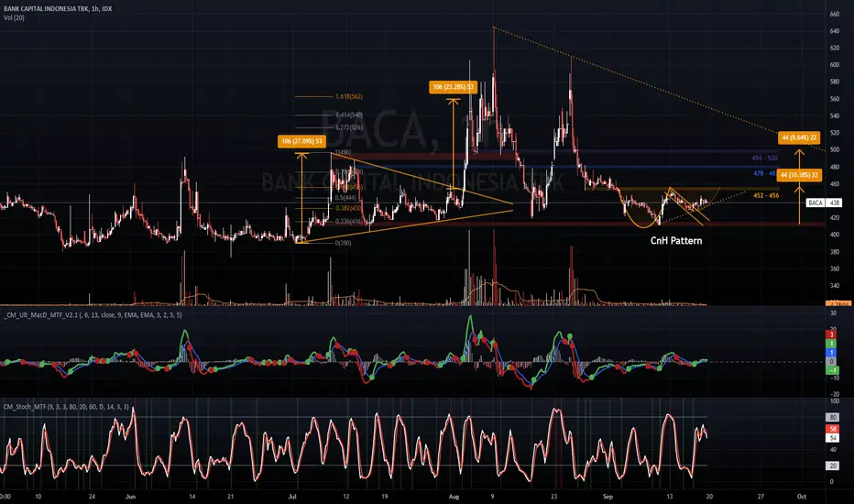854x504 pixels.
Task: Click the Oct label on the time axis
Action: (802, 497)
